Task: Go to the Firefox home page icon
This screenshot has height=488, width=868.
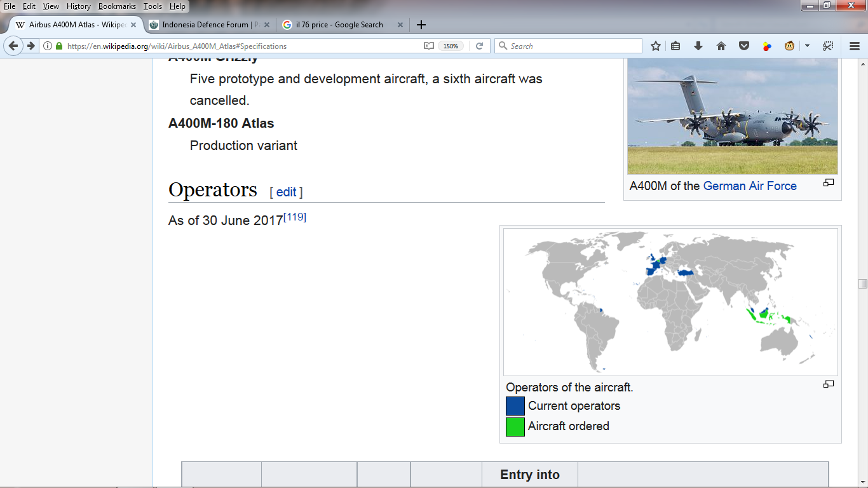Action: (721, 46)
